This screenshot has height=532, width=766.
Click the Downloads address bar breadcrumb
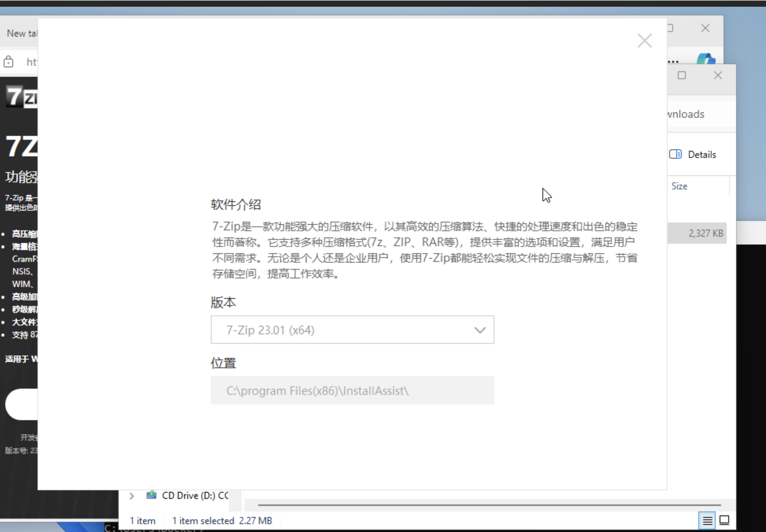tap(687, 114)
